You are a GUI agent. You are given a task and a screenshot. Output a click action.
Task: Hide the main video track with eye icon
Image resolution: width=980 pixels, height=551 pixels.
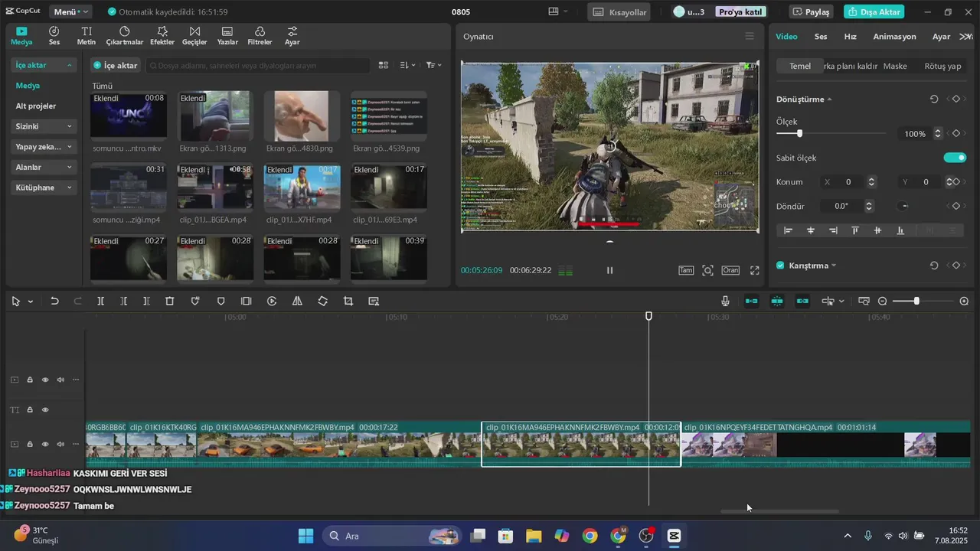pyautogui.click(x=45, y=444)
